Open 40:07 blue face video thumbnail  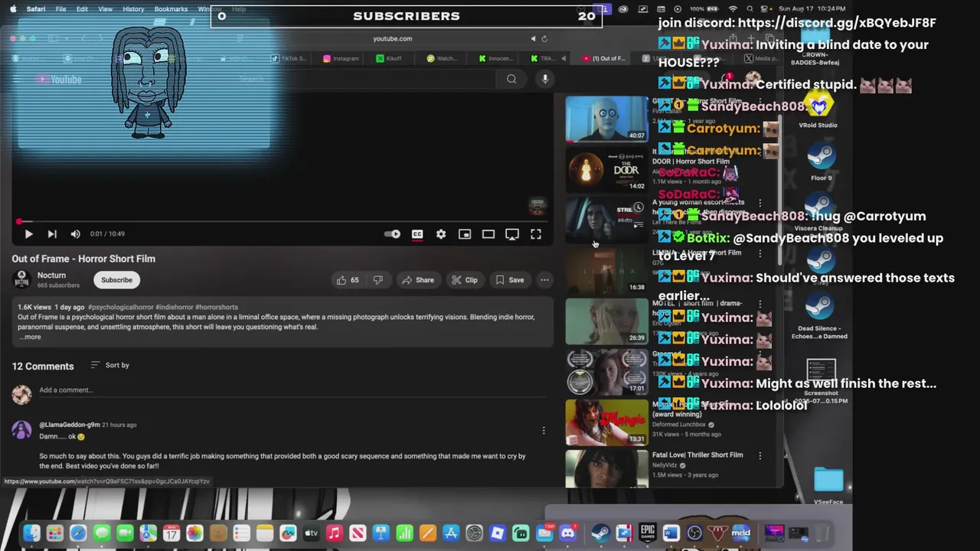606,119
